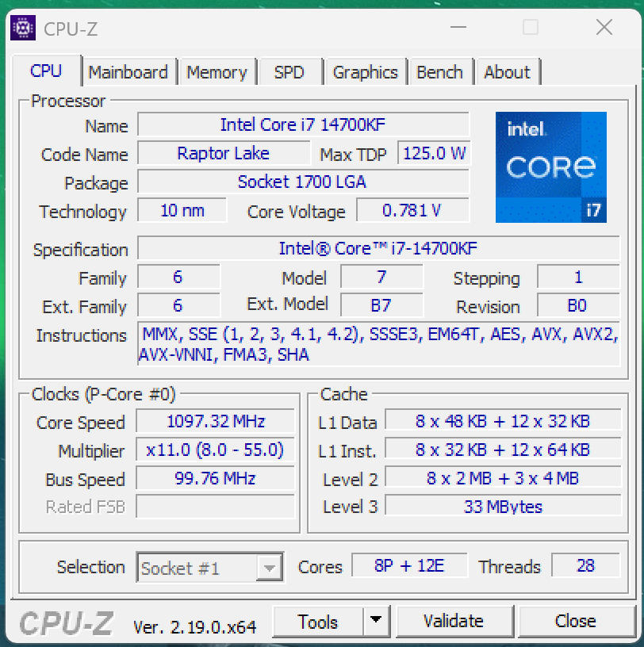Click the Technology value 10 nm
The height and width of the screenshot is (647, 644).
coord(182,210)
